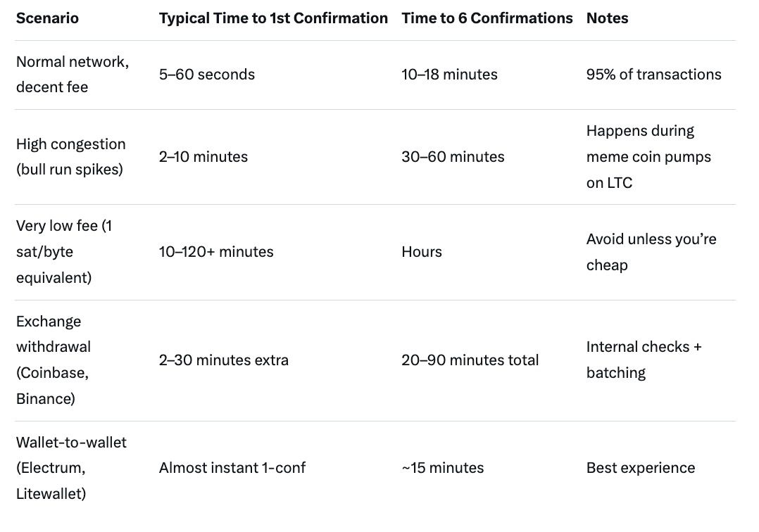The image size is (759, 532).
Task: Click the 'Almost instant 1-conf' cell
Action: click(232, 468)
